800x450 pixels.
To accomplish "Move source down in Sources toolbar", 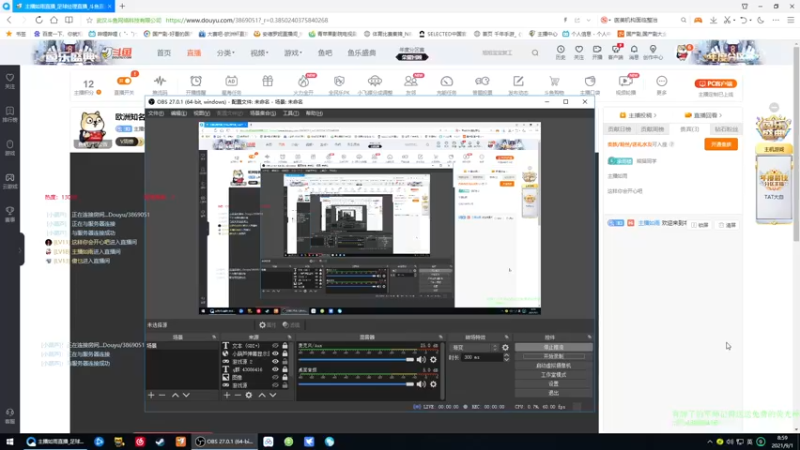I will pos(273,395).
